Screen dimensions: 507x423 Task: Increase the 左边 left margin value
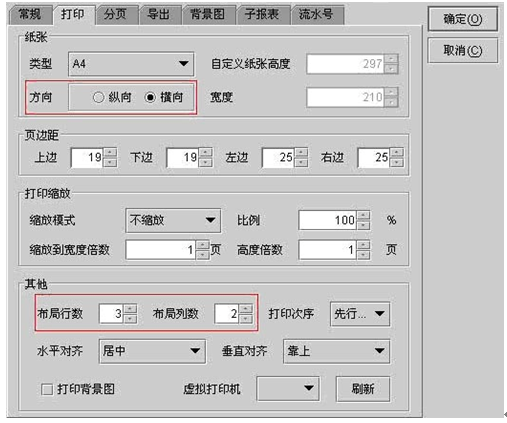pyautogui.click(x=302, y=153)
